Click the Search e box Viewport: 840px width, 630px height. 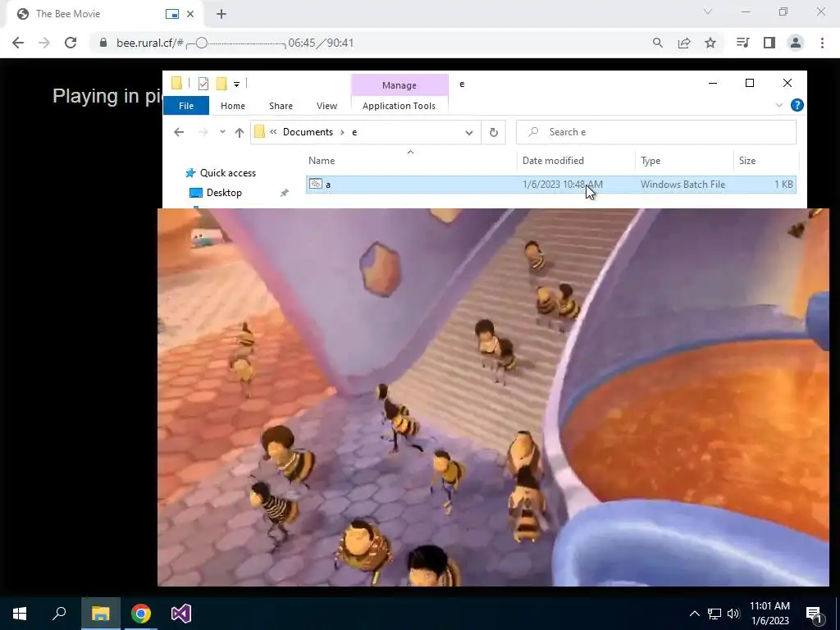tap(655, 132)
